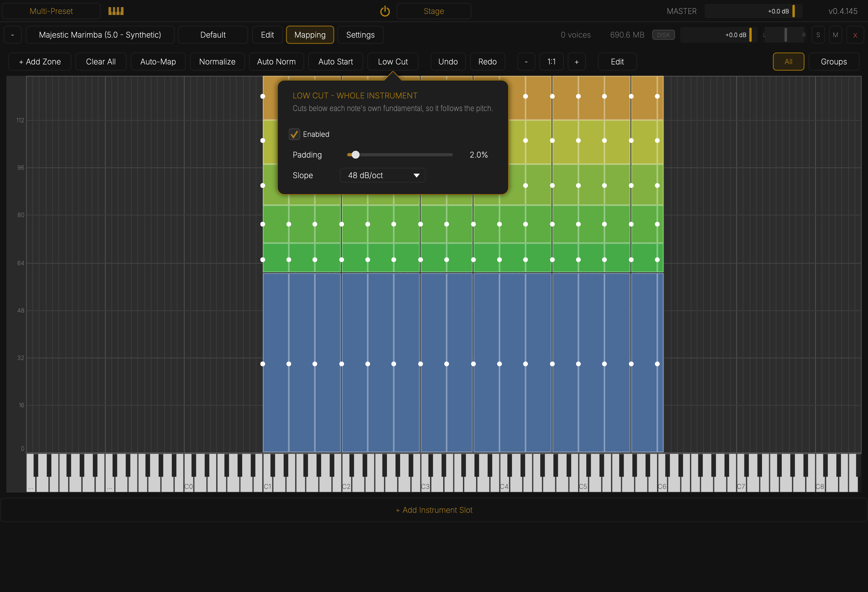Viewport: 868px width, 592px height.
Task: Click the + Add Zone button
Action: (40, 62)
